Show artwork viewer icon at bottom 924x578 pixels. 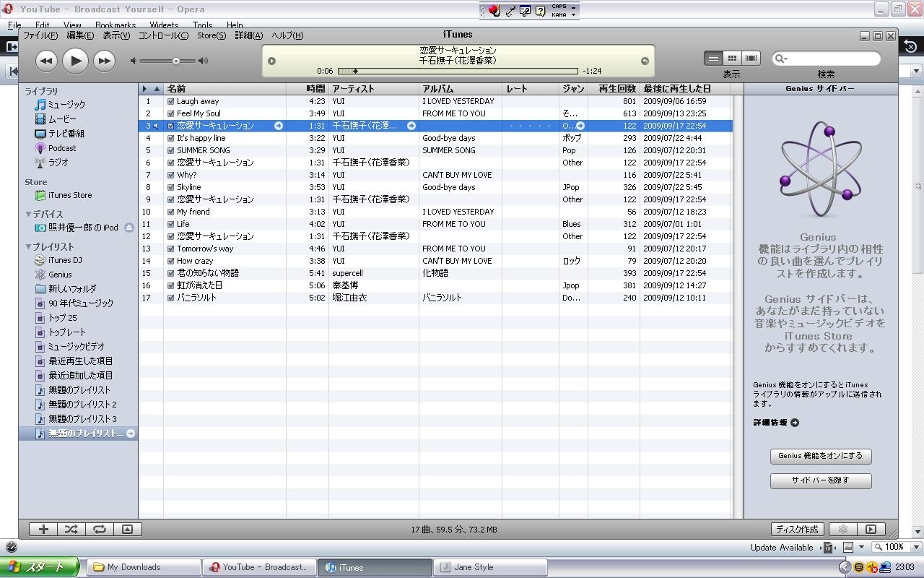(127, 529)
